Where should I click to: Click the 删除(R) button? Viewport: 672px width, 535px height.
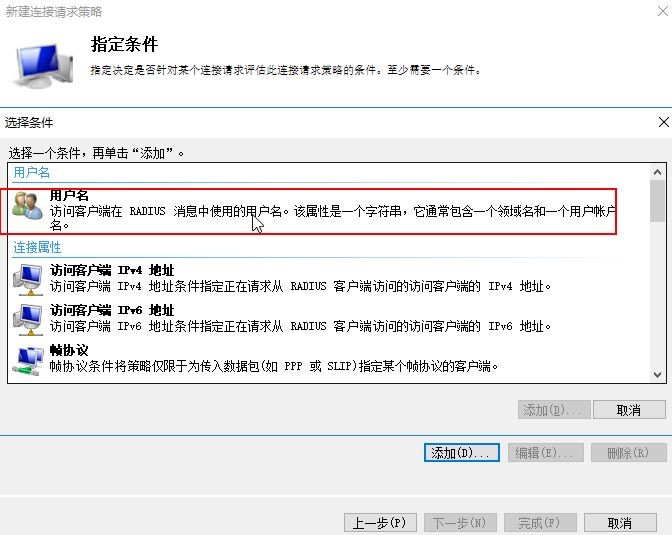tap(629, 453)
